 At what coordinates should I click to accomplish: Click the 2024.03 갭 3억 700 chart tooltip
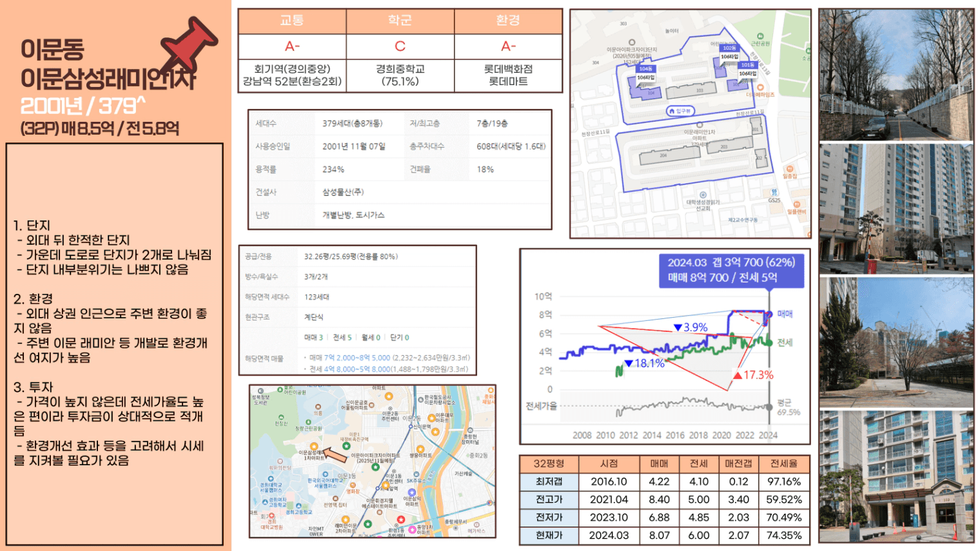731,270
